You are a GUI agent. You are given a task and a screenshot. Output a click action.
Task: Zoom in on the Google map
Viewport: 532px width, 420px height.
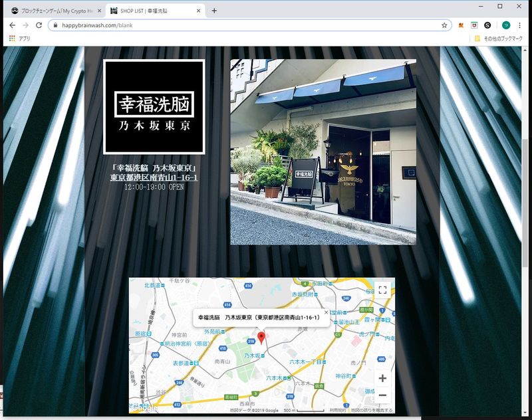382,378
